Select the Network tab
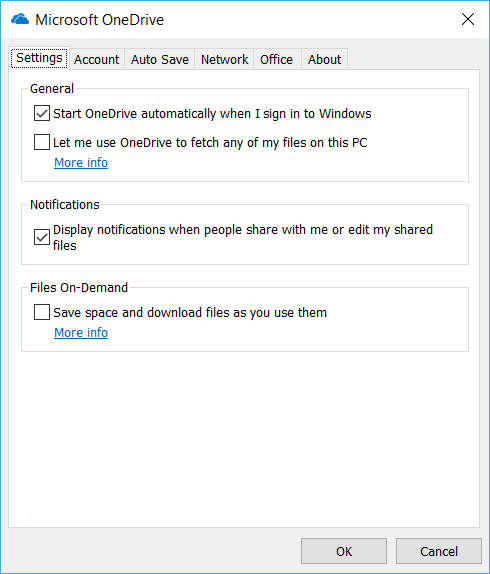 (224, 59)
